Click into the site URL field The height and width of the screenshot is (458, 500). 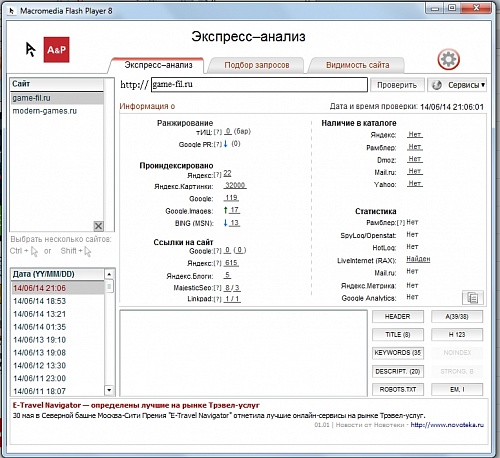pyautogui.click(x=259, y=85)
